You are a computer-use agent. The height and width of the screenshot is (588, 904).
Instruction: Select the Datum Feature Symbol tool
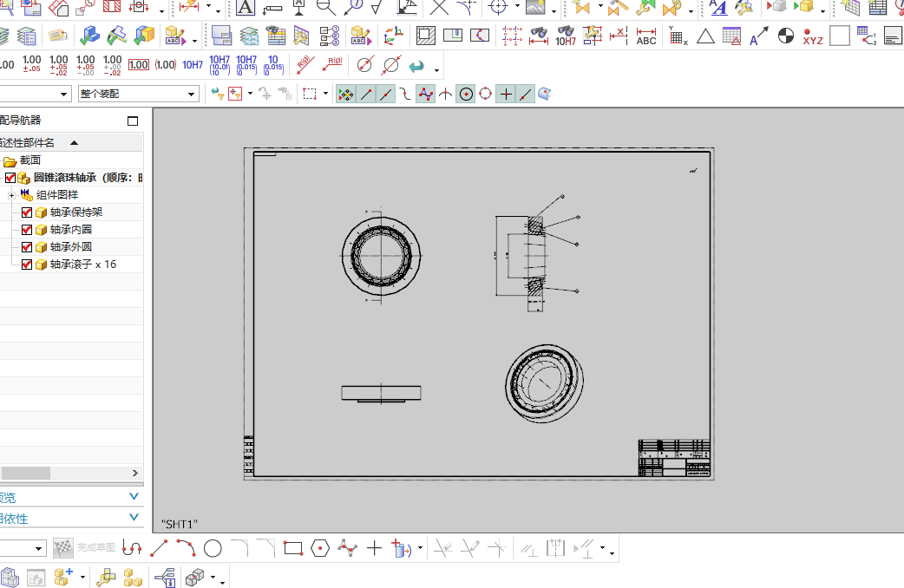pyautogui.click(x=298, y=7)
